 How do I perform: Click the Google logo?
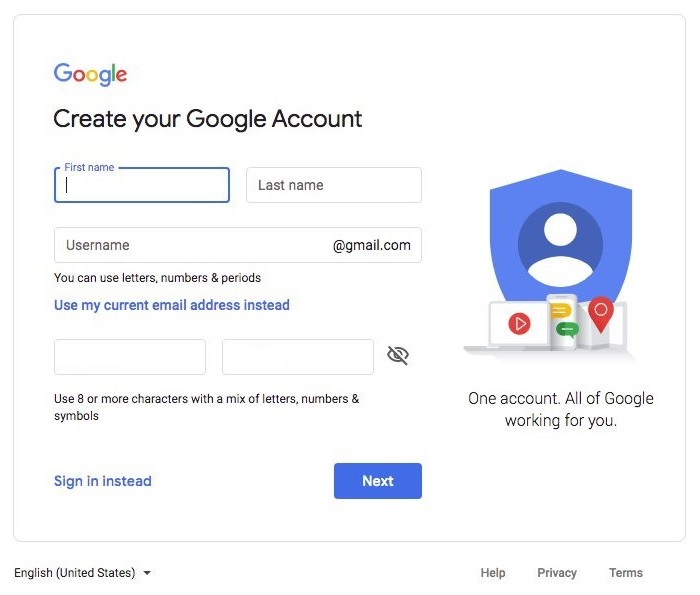90,74
